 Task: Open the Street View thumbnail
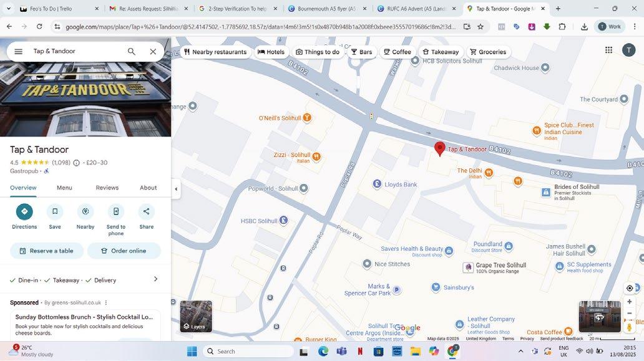600,316
